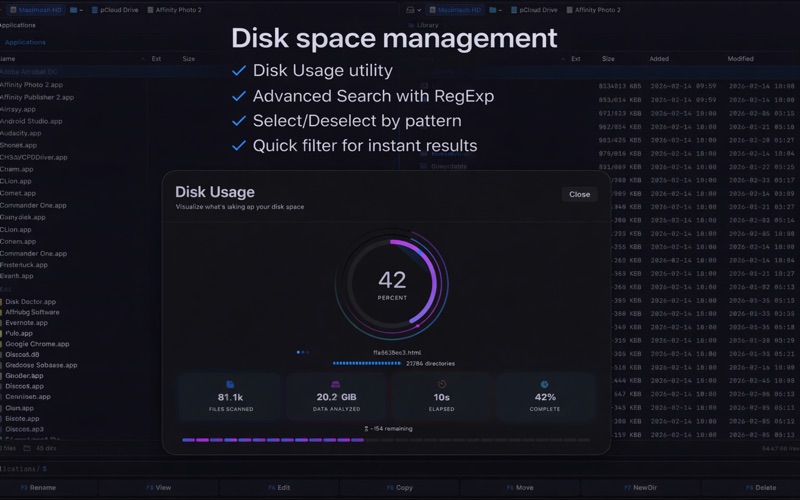Click the 27784 directories label

pos(430,363)
